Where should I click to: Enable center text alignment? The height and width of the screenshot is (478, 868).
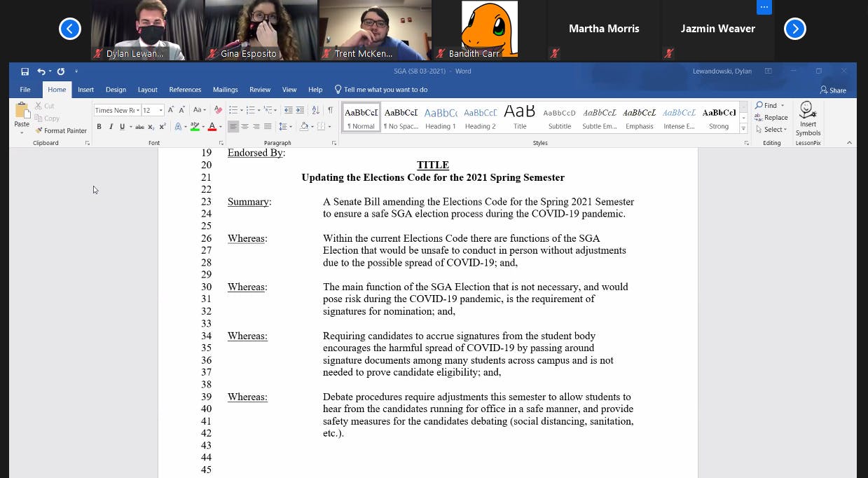[x=244, y=126]
